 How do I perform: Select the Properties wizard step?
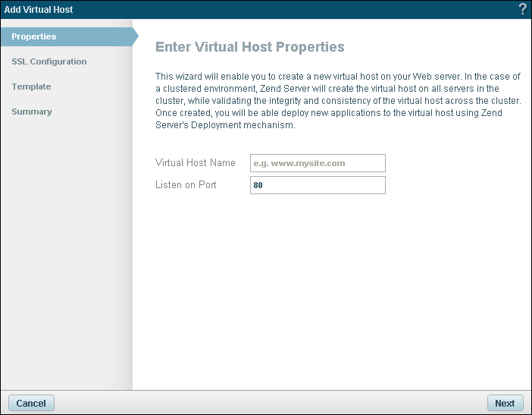pos(34,36)
